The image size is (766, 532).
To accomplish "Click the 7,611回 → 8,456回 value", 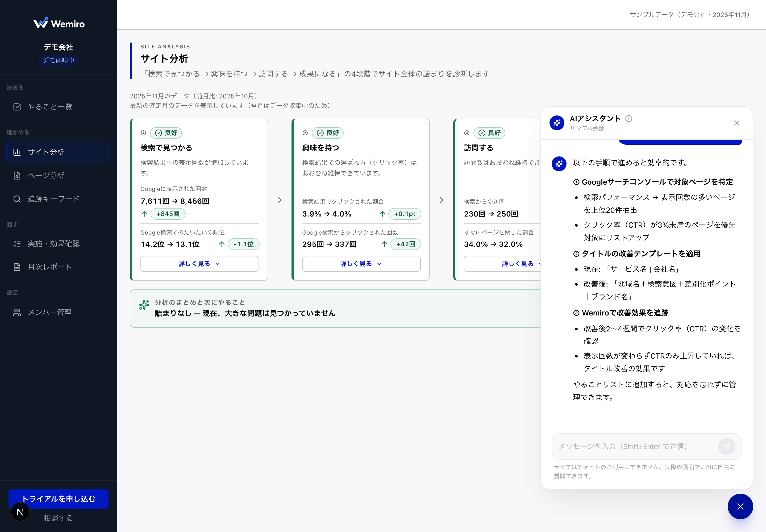I will (x=175, y=201).
